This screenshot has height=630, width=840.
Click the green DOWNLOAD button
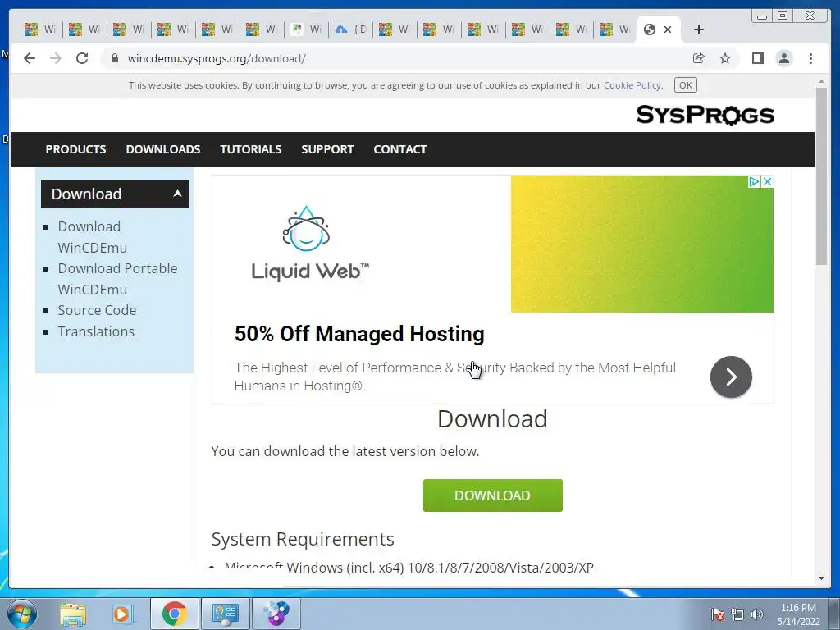(493, 495)
